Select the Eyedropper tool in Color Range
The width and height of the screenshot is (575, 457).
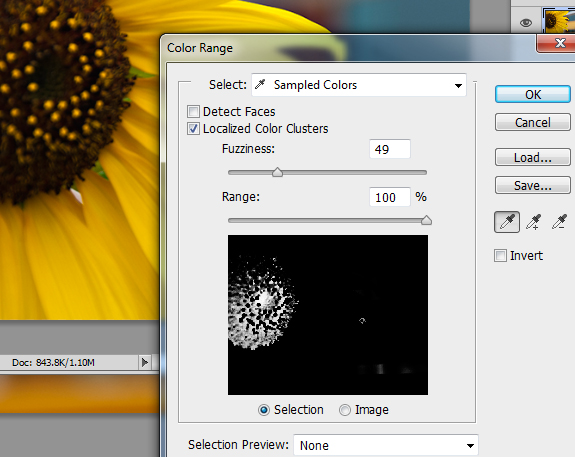[507, 222]
